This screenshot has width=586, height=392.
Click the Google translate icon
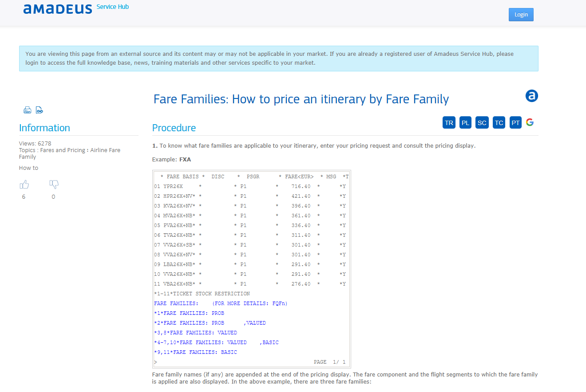[x=530, y=122]
